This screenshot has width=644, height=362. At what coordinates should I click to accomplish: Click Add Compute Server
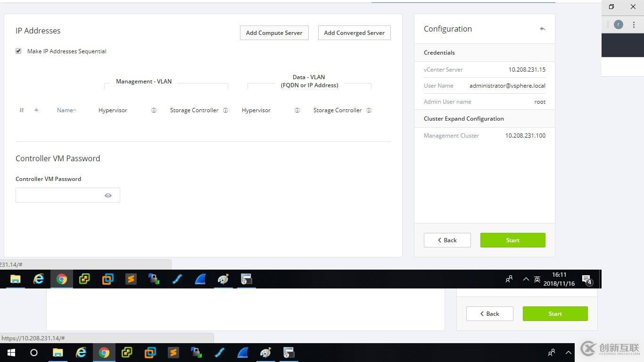click(x=274, y=33)
